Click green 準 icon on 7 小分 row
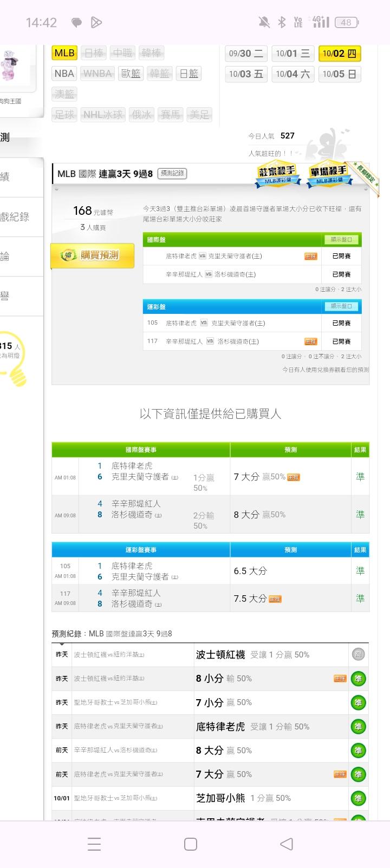 click(357, 702)
